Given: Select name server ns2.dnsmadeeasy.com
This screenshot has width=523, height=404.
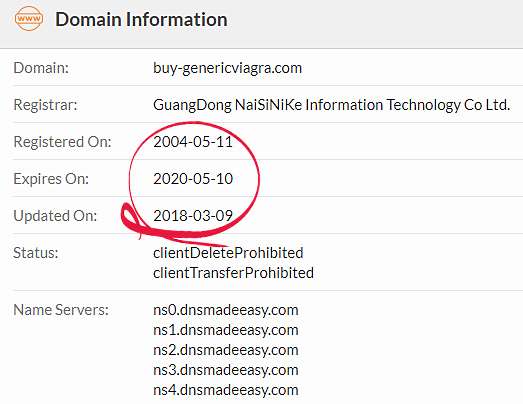Looking at the screenshot, I should (226, 350).
